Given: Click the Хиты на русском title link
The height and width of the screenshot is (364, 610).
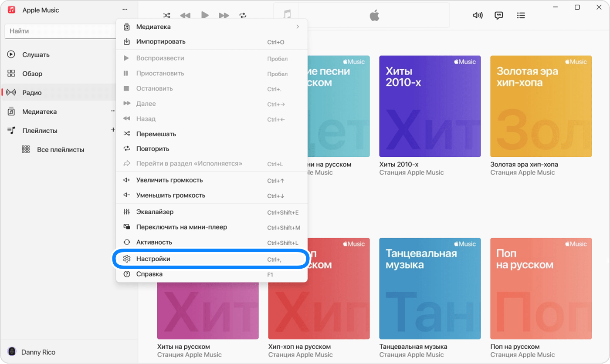Looking at the screenshot, I should pos(183,347).
